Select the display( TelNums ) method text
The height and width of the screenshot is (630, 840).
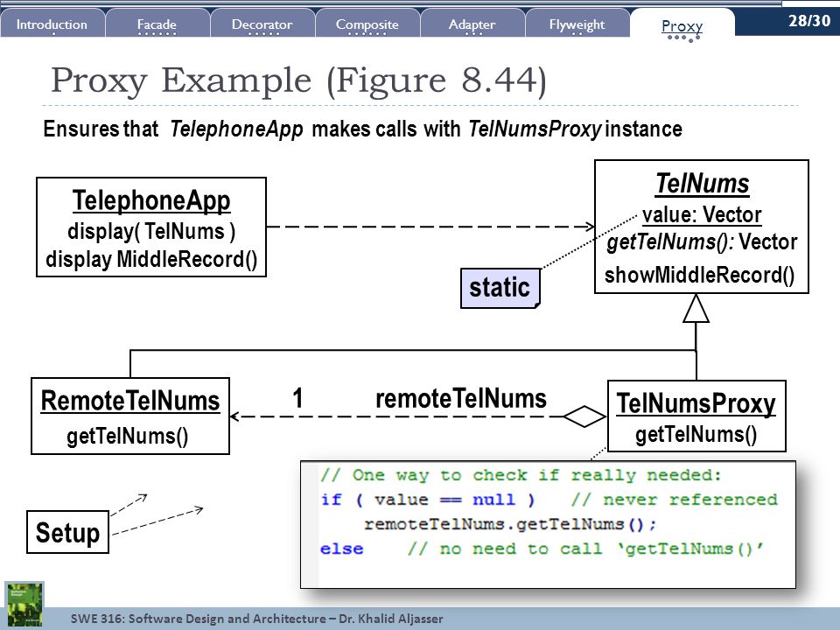151,231
